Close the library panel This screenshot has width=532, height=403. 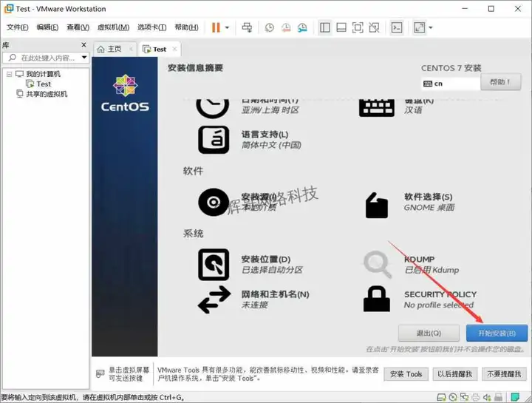[83, 45]
